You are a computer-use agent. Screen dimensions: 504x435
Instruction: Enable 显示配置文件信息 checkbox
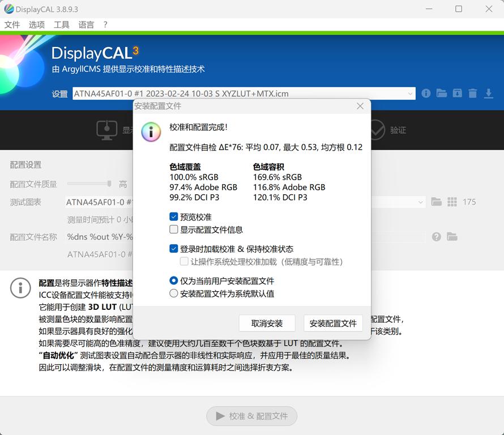tap(174, 229)
